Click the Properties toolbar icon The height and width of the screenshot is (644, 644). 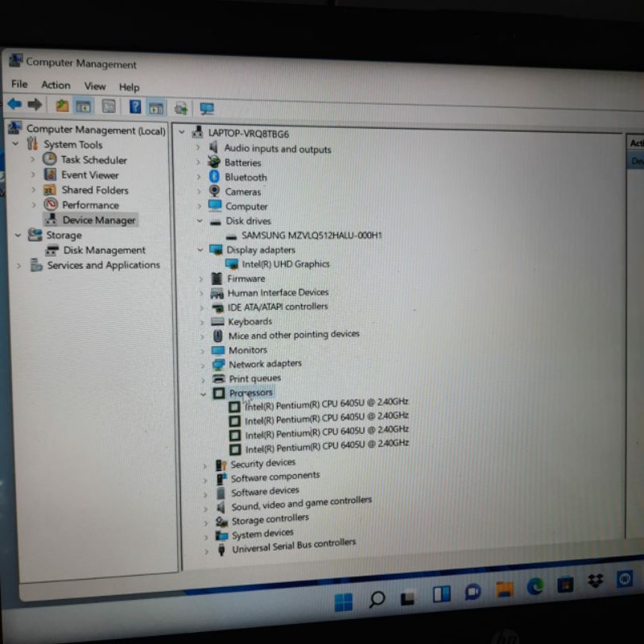[x=108, y=106]
